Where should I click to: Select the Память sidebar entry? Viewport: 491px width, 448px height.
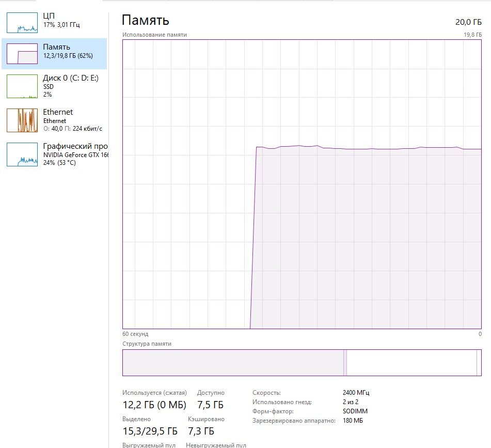[x=54, y=54]
